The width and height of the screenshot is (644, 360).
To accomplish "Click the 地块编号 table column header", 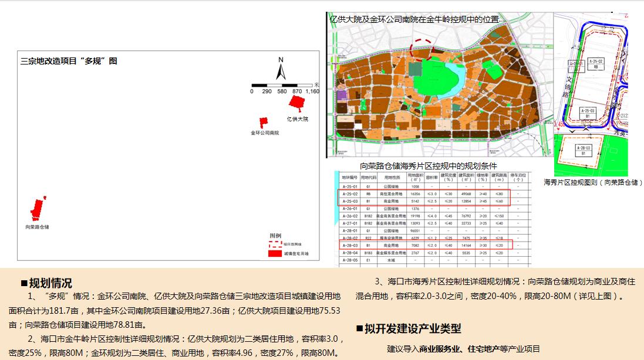I will click(x=350, y=178).
